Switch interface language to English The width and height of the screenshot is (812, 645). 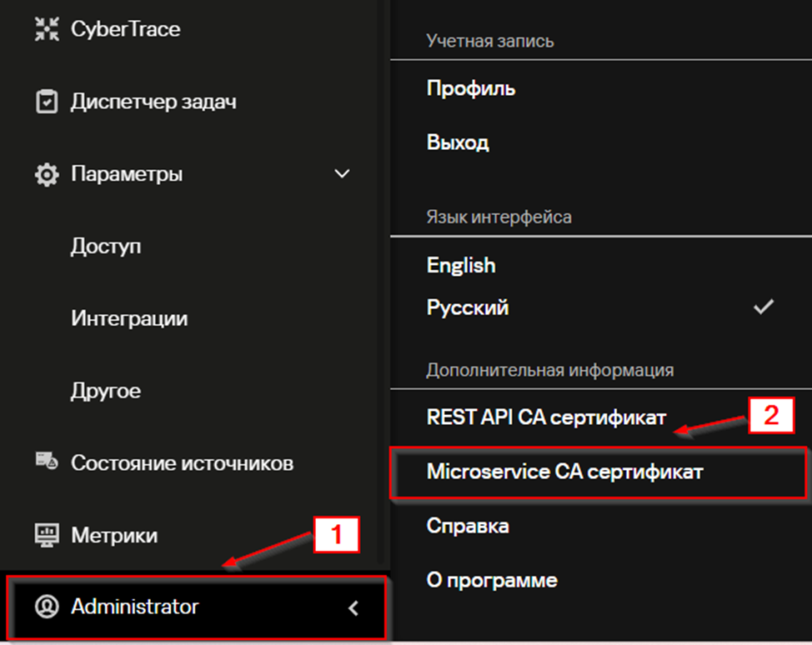(461, 265)
